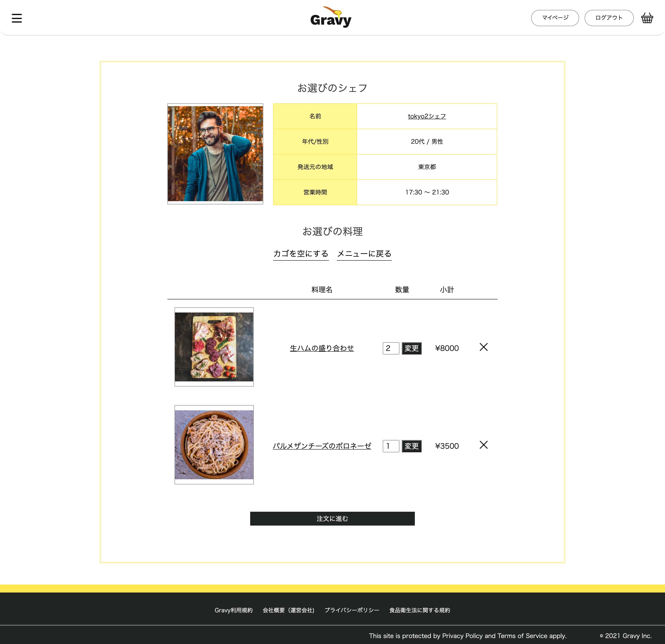Apply quantity change for パルメザンチーズのボロネーゼ
665x644 pixels.
[x=411, y=446]
